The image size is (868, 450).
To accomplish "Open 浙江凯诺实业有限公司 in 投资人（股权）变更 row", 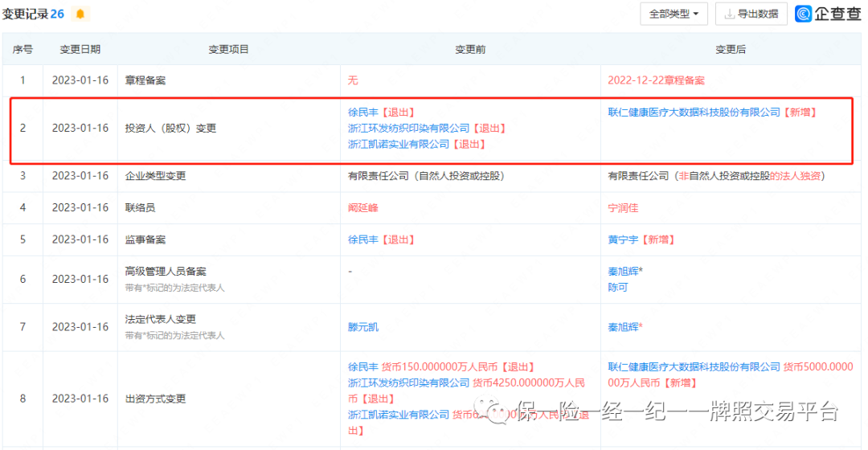I will (399, 145).
